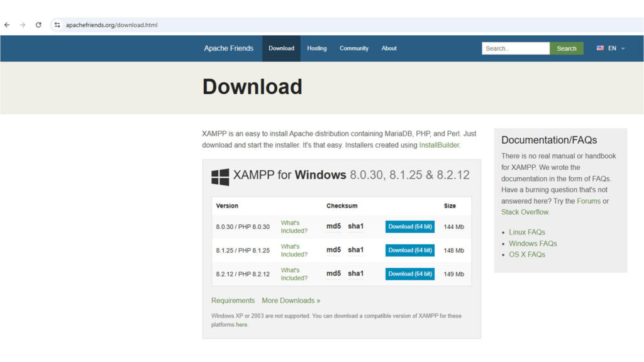The width and height of the screenshot is (644, 362).
Task: Click the US flag icon near language selector
Action: 600,47
